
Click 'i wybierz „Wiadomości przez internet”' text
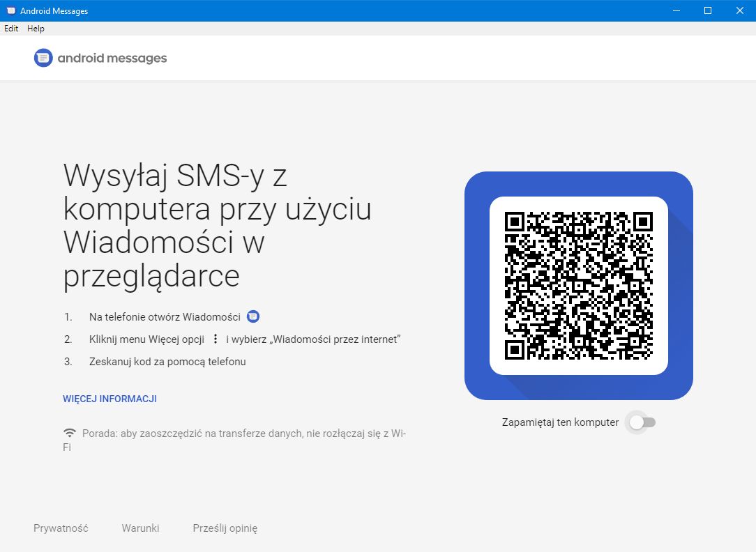pyautogui.click(x=313, y=339)
